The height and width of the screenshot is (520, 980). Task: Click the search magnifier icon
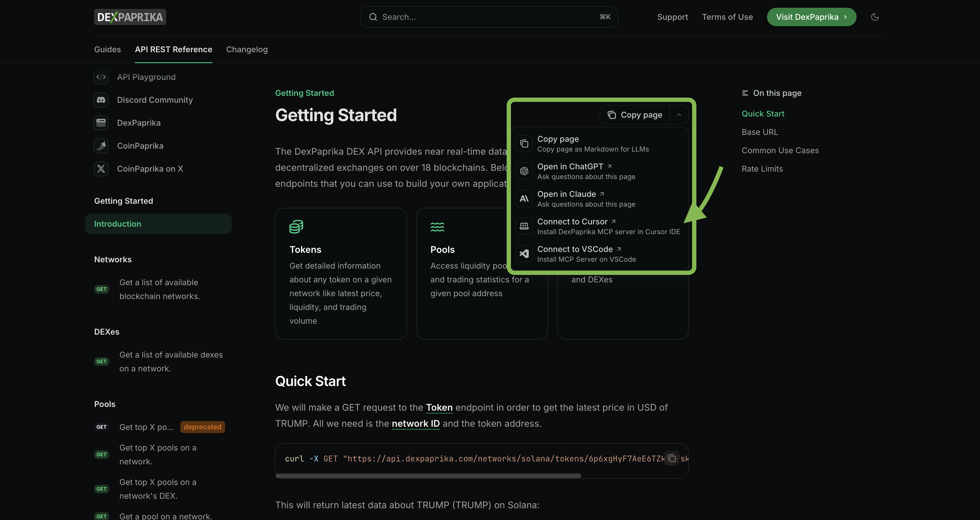(373, 17)
